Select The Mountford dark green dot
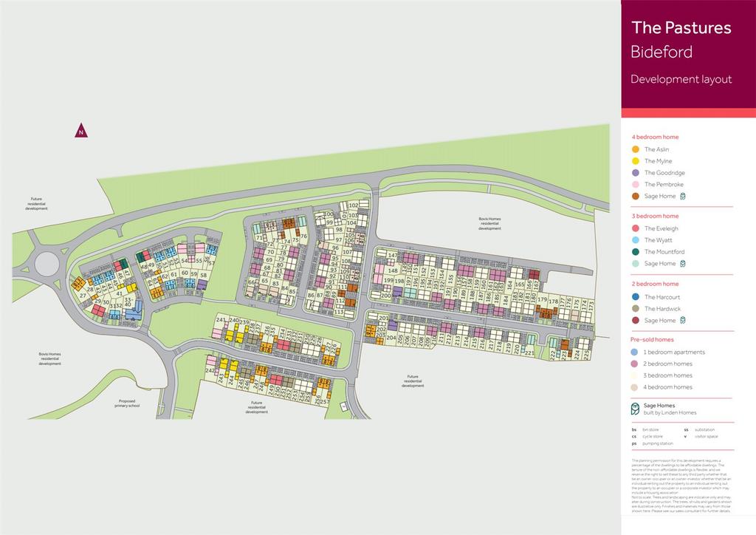Image resolution: width=756 pixels, height=535 pixels. click(636, 251)
